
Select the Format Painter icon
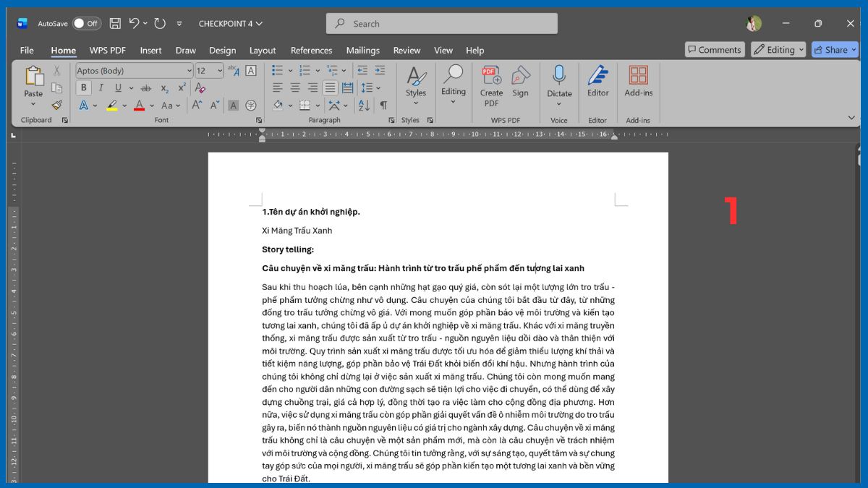tap(56, 105)
